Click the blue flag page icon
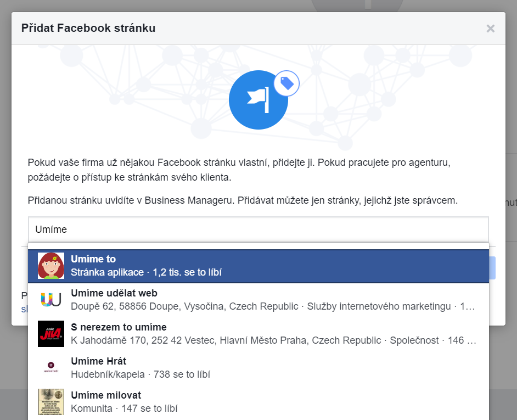Screen dimensions: 517x420 257,100
